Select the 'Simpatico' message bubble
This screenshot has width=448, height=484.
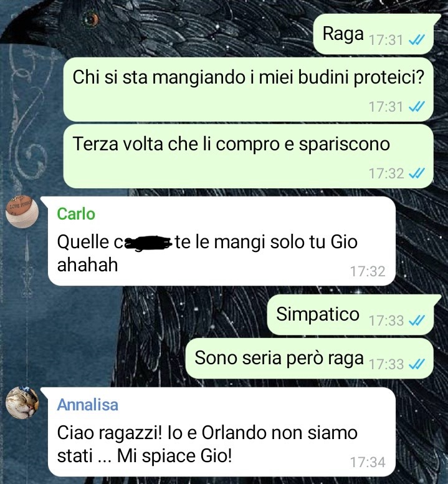(x=351, y=315)
